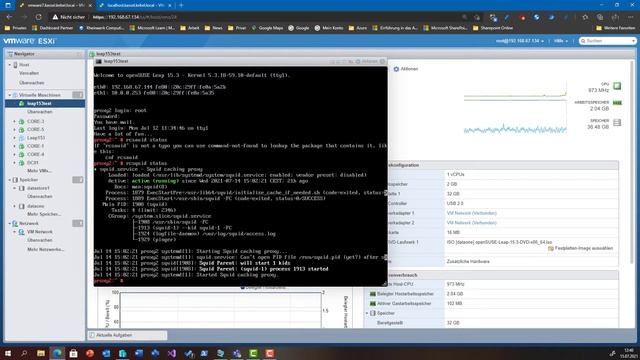Viewport: 640px width, 360px height.
Task: Click the Speicher disk usage icon
Action: click(617, 122)
